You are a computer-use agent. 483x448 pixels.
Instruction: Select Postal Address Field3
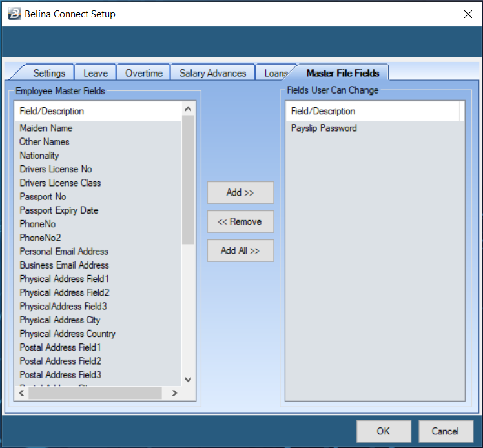(x=61, y=374)
